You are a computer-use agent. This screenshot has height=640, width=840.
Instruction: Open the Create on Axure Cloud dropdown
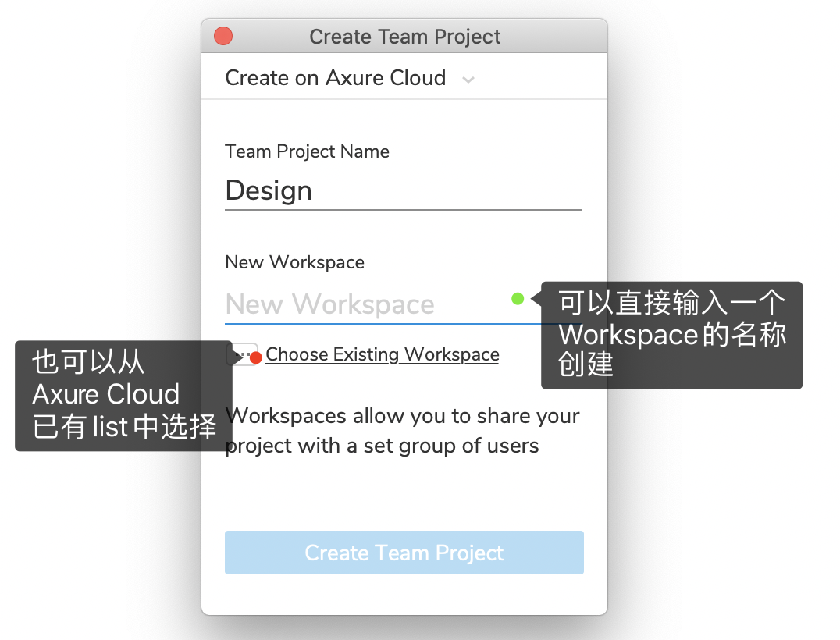tap(350, 78)
